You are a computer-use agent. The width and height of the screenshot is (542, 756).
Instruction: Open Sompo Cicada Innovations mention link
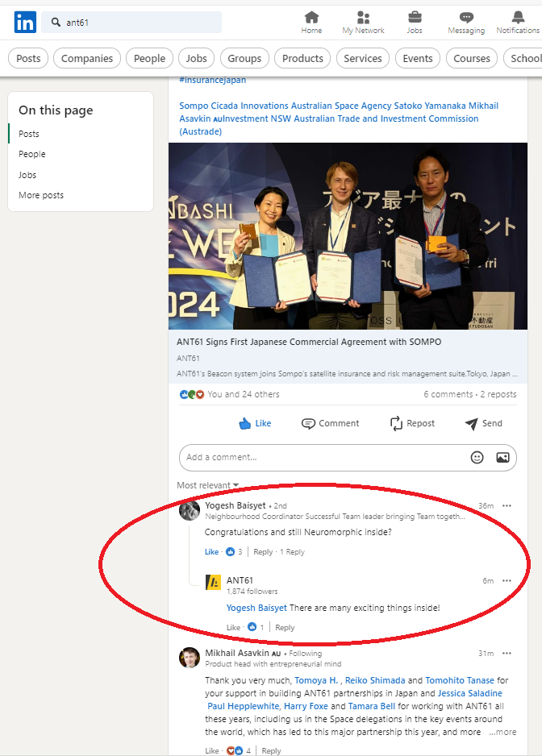(234, 106)
